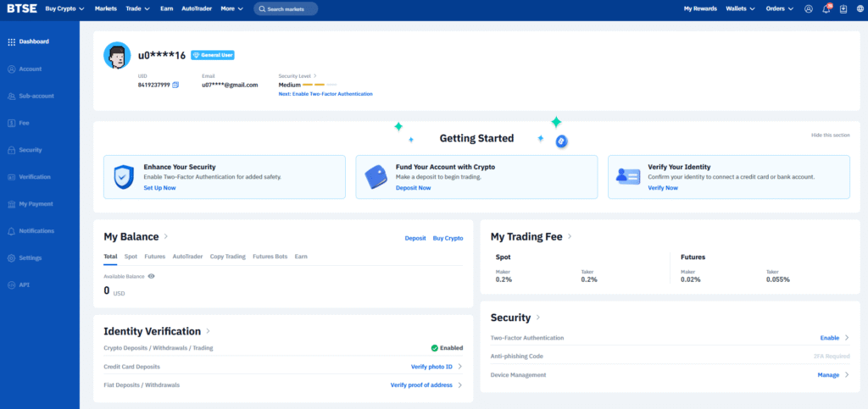The width and height of the screenshot is (868, 409).
Task: Click the magnifier icon in search box
Action: [263, 9]
